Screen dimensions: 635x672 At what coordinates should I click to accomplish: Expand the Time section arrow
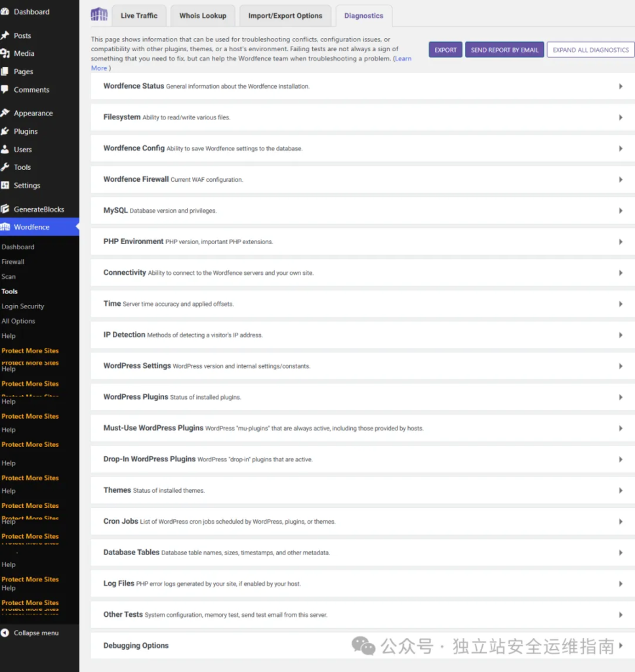pos(621,304)
